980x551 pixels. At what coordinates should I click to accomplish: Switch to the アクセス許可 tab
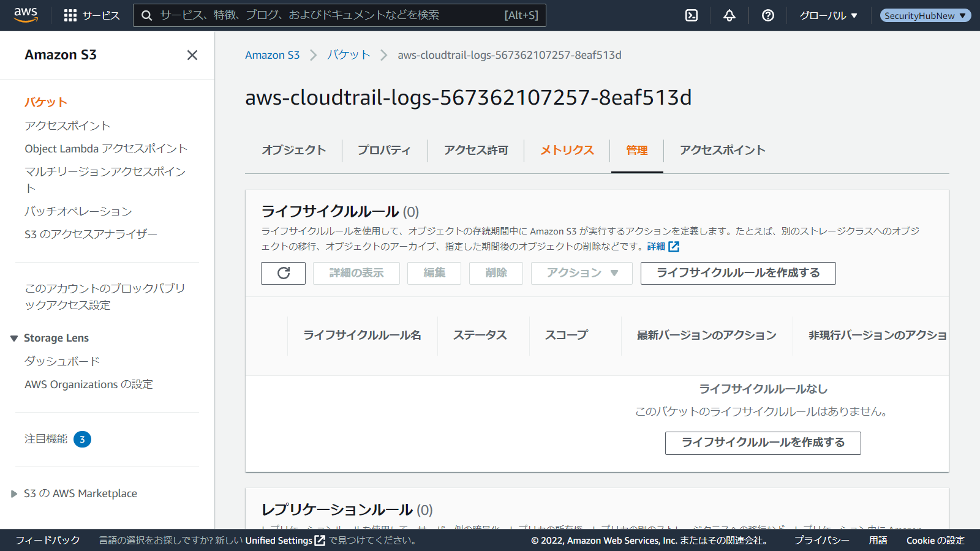click(476, 150)
